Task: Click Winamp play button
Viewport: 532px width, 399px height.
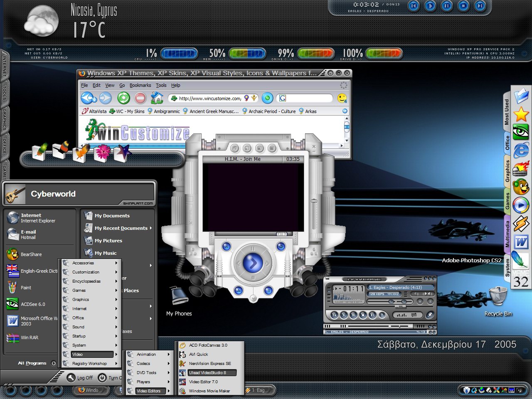Action: 344,315
